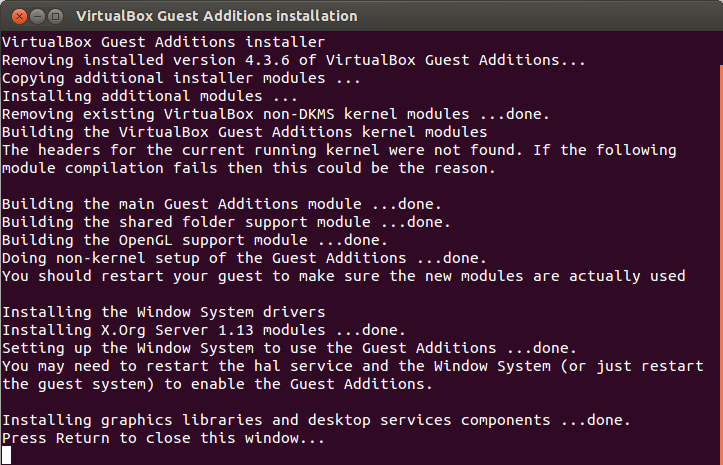
Task: Click the "Installing graphics libraries and desktop services" line
Action: pyautogui.click(x=316, y=420)
